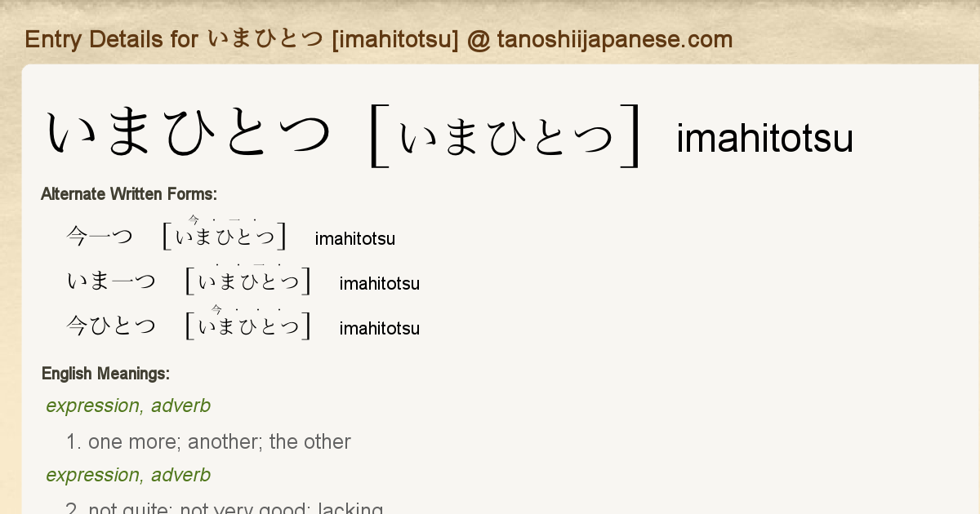Click the second "expression, adverb" label
This screenshot has height=514, width=980.
click(128, 475)
